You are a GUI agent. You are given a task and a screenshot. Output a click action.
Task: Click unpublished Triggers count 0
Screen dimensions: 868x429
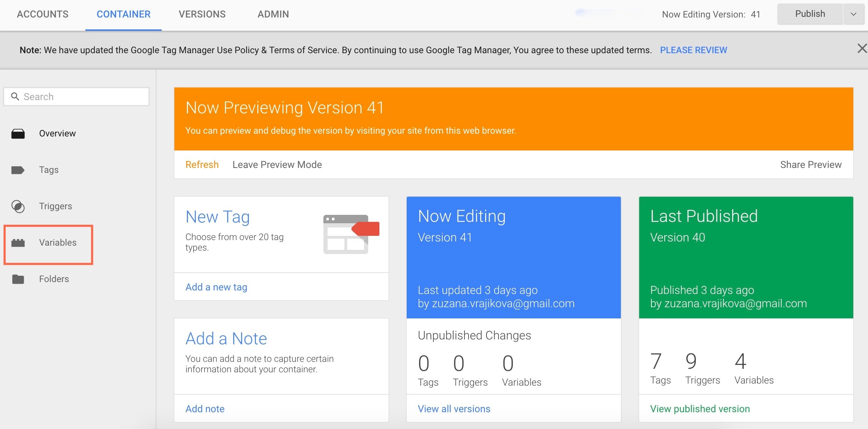click(x=458, y=363)
